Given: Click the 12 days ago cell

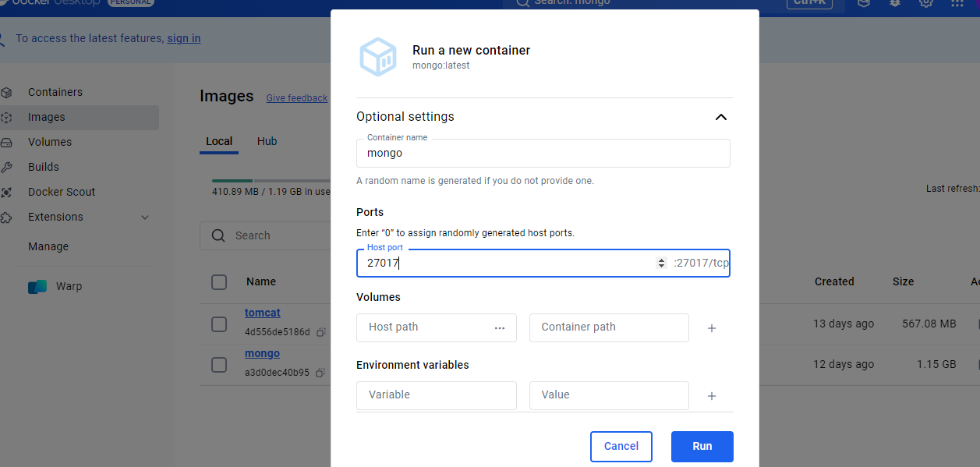Looking at the screenshot, I should (844, 364).
